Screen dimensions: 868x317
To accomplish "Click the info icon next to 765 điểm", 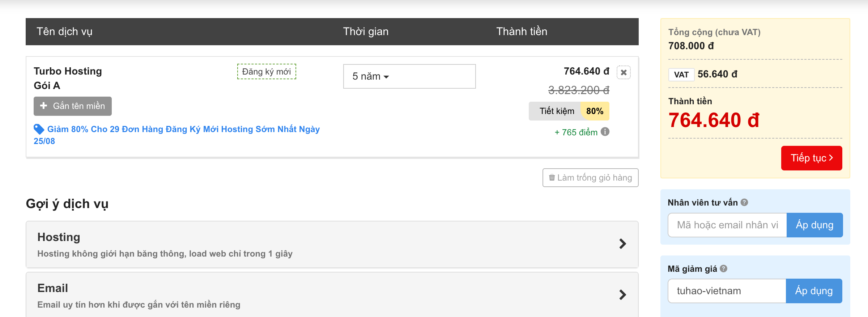I will (x=605, y=132).
